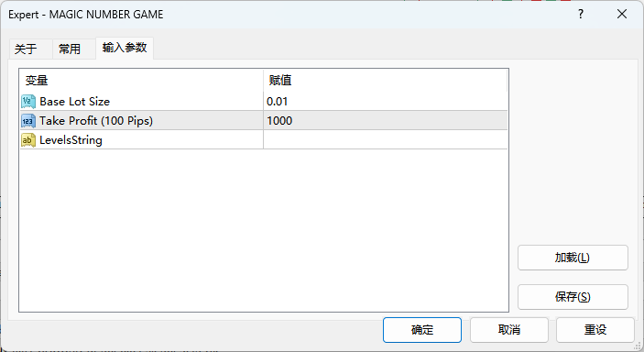The width and height of the screenshot is (644, 352).
Task: Select the Base Lot Size row label
Action: [75, 101]
